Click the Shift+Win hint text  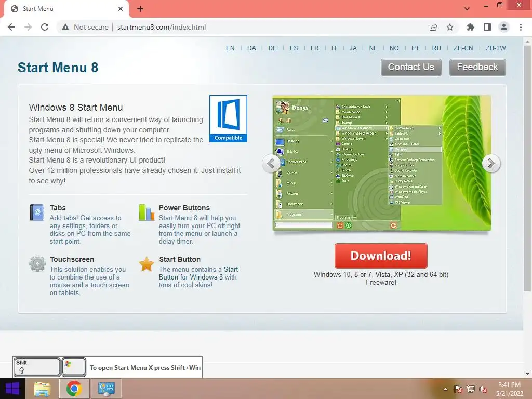pyautogui.click(x=145, y=367)
